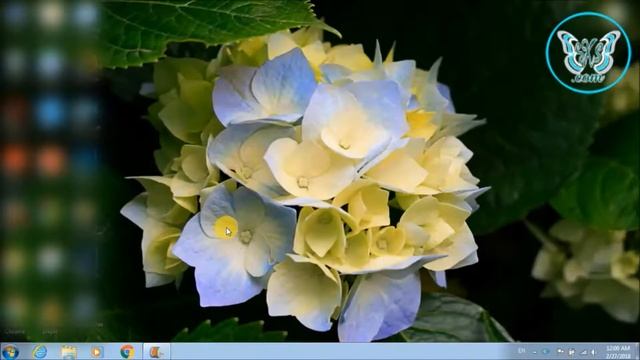Click the Show desktop strip
The width and height of the screenshot is (640, 360).
(637, 351)
